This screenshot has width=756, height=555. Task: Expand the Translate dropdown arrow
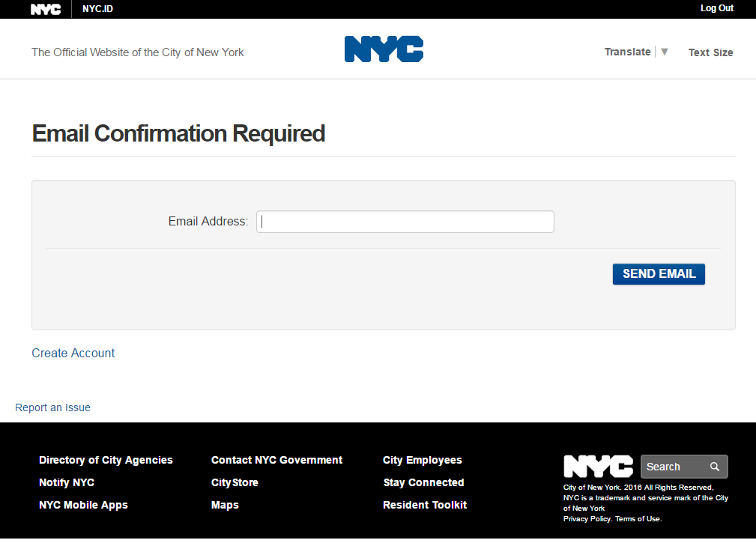(x=664, y=52)
